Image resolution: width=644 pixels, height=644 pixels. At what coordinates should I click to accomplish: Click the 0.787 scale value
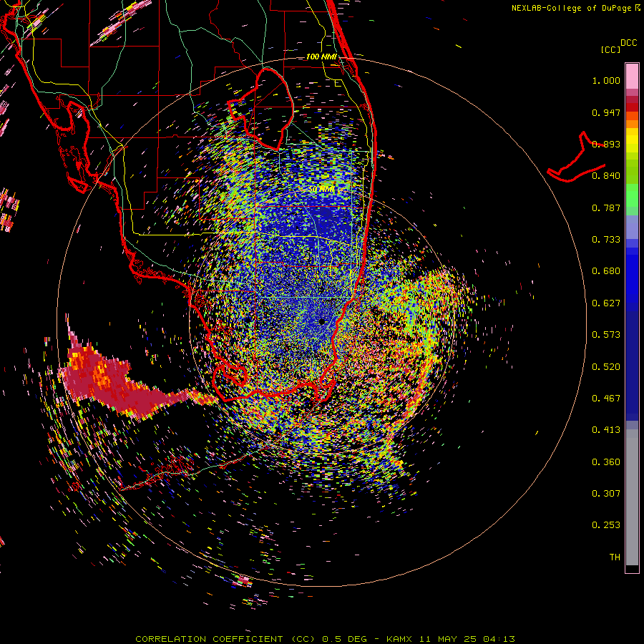[x=606, y=208]
